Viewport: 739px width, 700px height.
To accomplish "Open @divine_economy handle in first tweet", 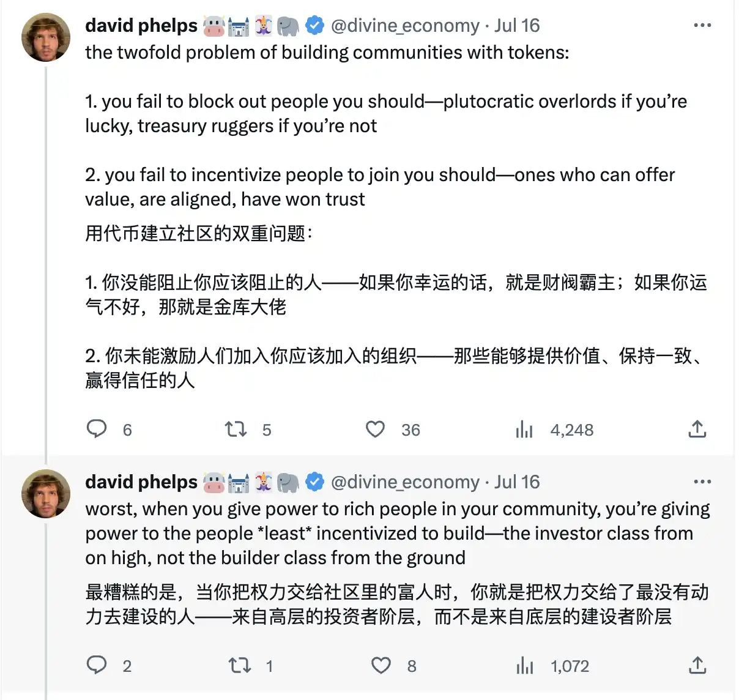I will tap(405, 26).
